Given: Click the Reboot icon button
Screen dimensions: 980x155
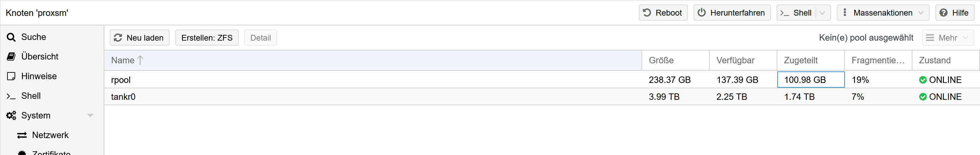Looking at the screenshot, I should point(647,13).
